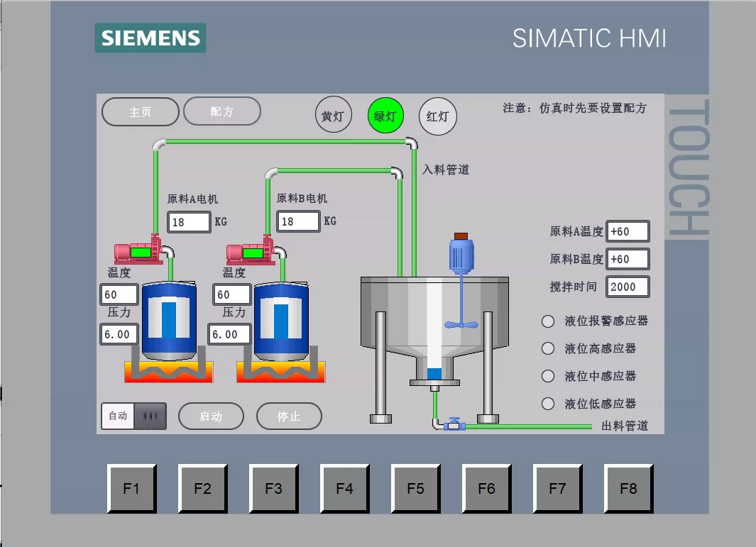Select the 液位报警感应器 indicator
Image resolution: width=756 pixels, height=547 pixels.
point(548,321)
